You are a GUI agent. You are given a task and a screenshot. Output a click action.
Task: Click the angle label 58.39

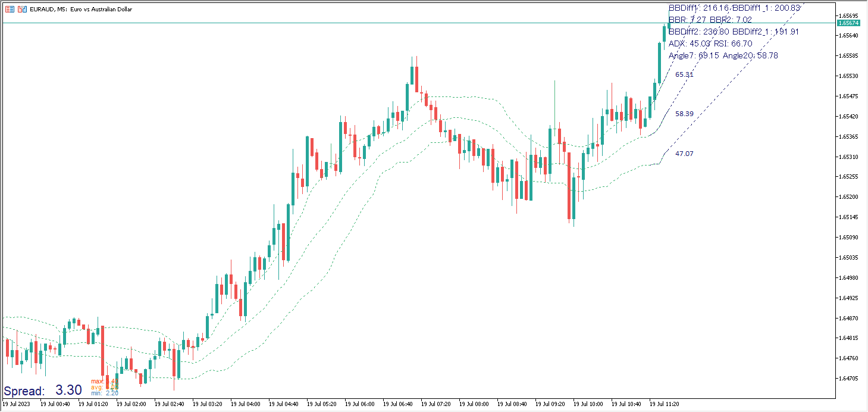tap(684, 114)
